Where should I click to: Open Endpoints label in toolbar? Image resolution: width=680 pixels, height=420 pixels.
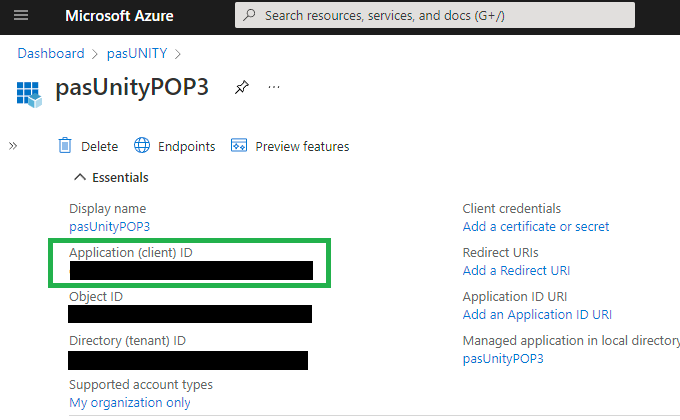(x=186, y=147)
